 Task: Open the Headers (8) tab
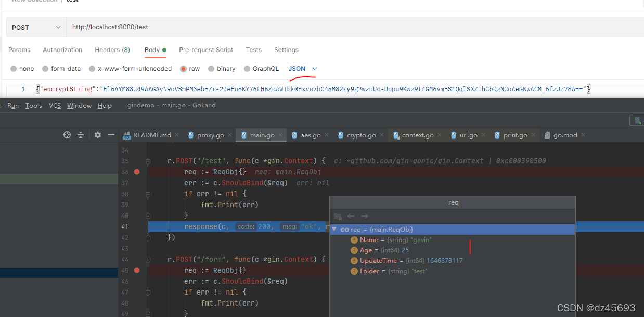112,50
